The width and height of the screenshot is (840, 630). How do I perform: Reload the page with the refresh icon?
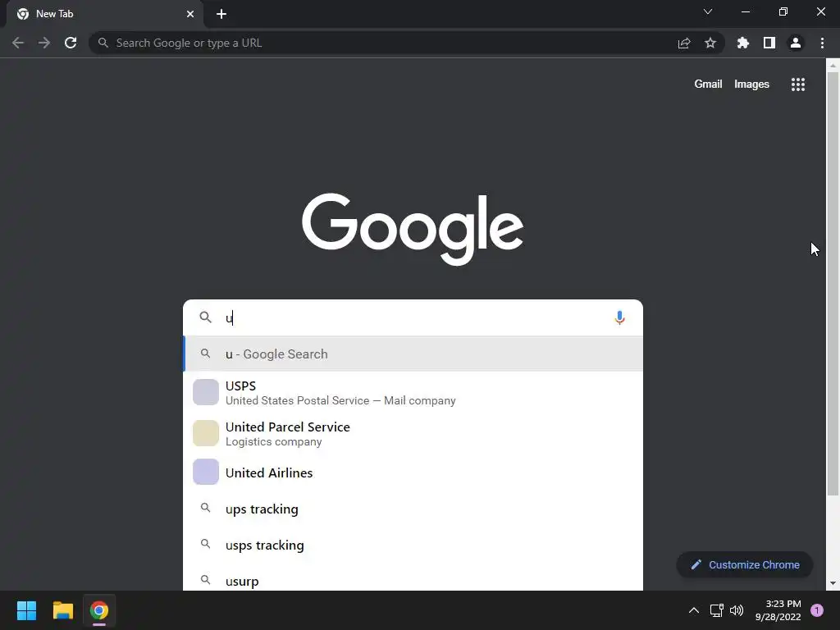tap(71, 43)
